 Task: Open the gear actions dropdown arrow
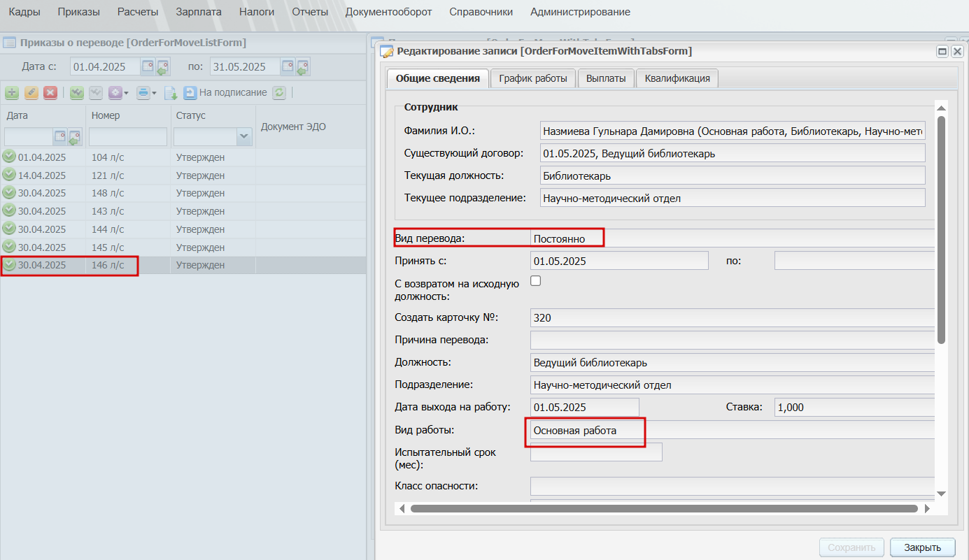126,93
